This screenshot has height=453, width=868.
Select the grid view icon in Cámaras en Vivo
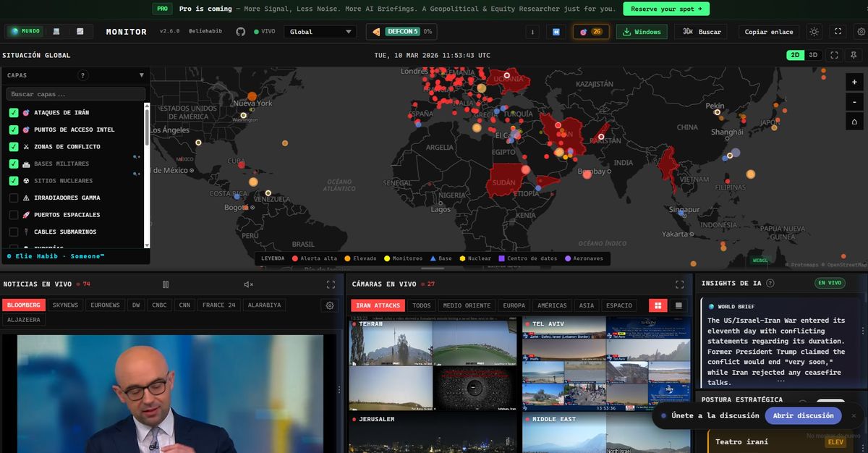point(658,305)
